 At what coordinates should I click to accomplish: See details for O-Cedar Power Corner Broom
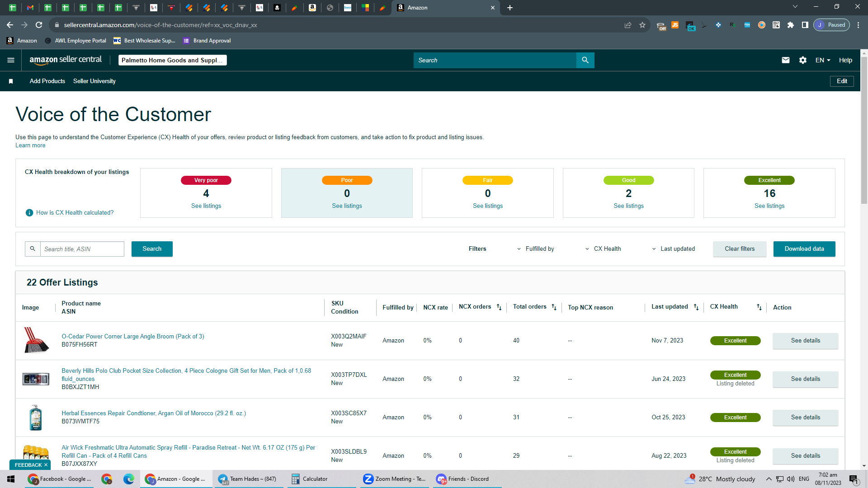click(805, 341)
